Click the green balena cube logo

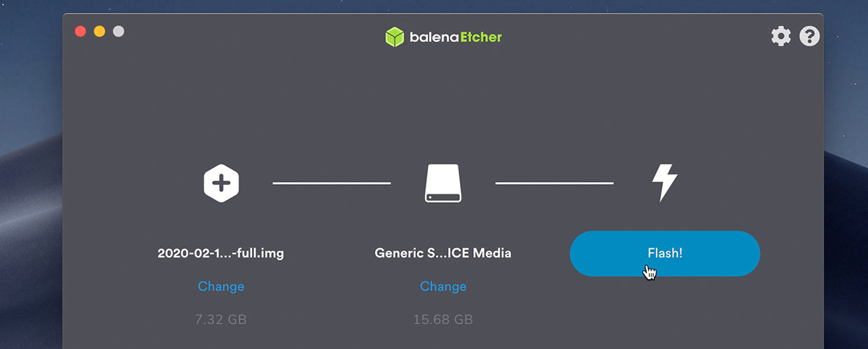(395, 37)
